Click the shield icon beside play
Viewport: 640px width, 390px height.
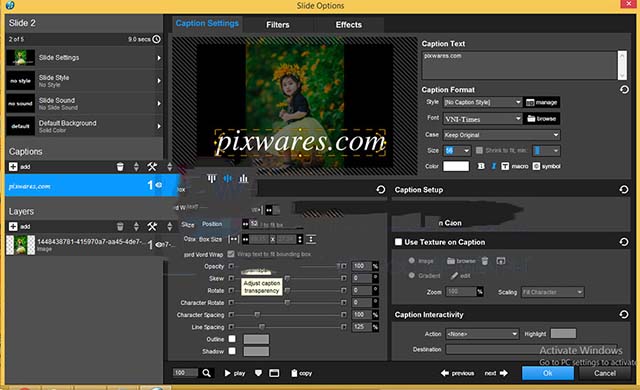258,373
